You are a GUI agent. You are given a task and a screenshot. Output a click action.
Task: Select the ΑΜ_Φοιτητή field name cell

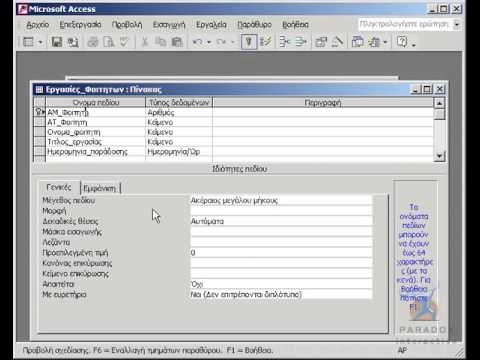(x=95, y=113)
